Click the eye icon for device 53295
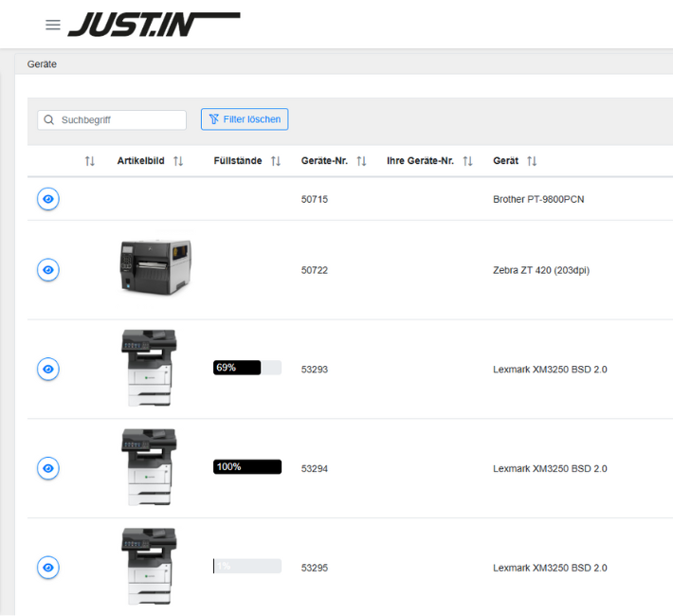 (48, 568)
